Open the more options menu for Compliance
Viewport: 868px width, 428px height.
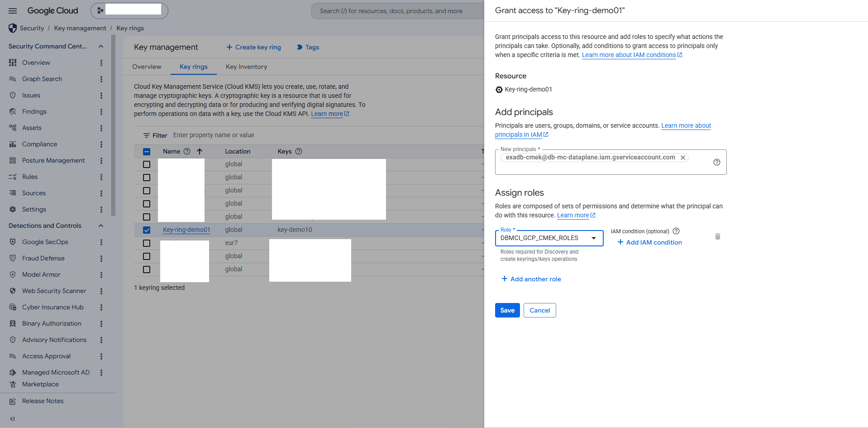point(101,144)
